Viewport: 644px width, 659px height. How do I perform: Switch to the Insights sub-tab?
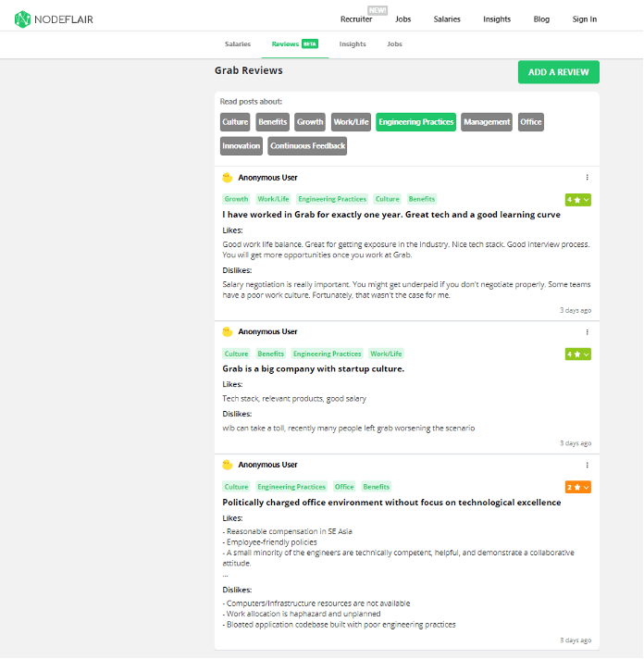click(x=353, y=44)
